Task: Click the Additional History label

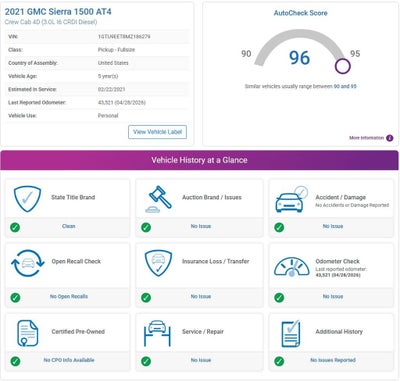Action: [339, 332]
